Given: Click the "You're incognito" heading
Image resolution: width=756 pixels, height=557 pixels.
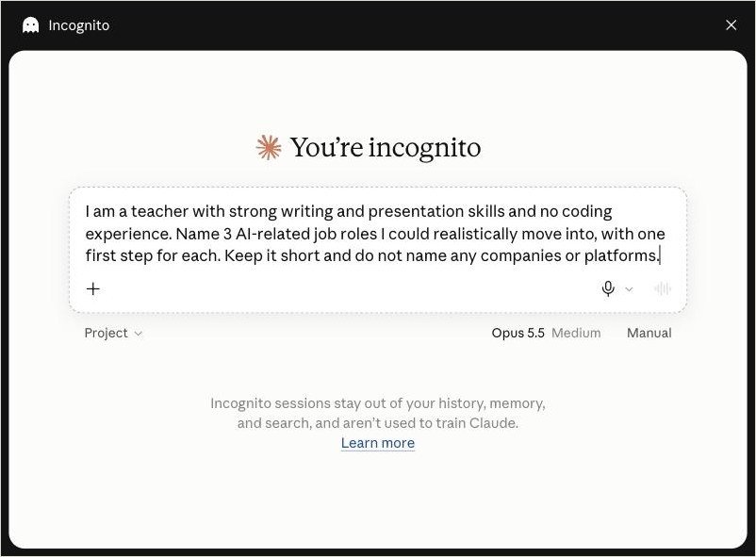Looking at the screenshot, I should [x=385, y=148].
